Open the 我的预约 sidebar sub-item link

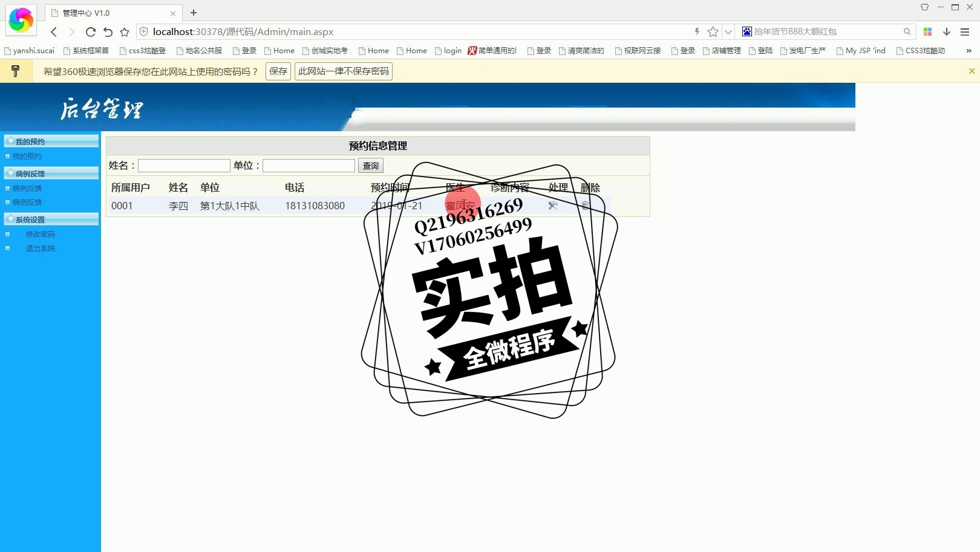(x=27, y=157)
